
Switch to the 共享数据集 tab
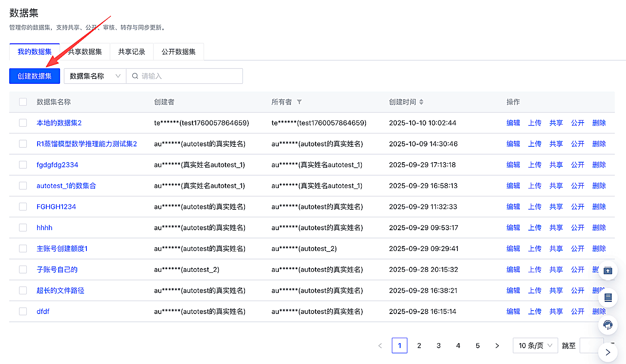(x=85, y=52)
